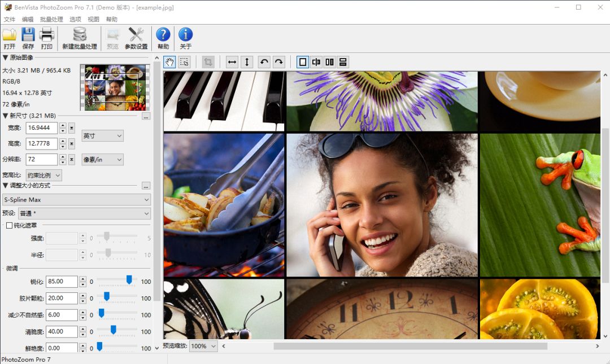Open the 预设 普通 preset dropdown
The image size is (610, 364).
[84, 213]
